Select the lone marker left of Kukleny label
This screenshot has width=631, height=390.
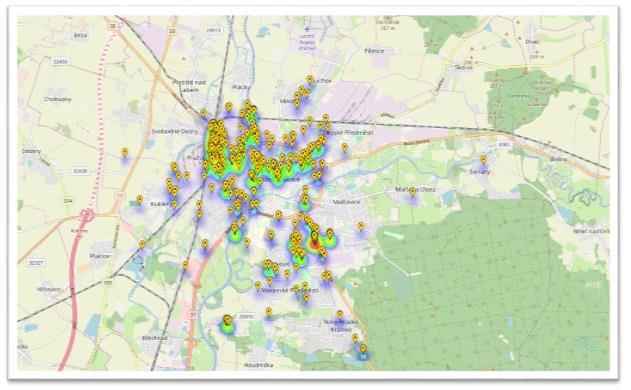[140, 200]
